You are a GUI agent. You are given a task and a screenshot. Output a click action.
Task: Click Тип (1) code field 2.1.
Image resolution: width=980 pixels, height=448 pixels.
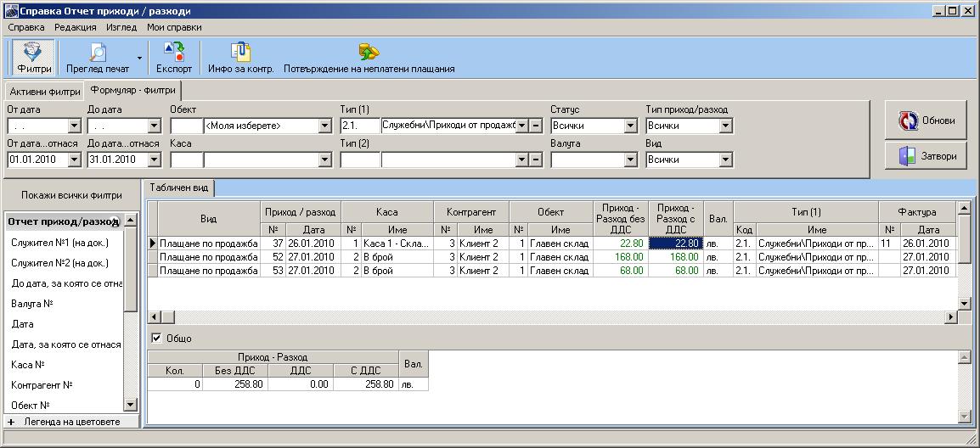[x=360, y=126]
